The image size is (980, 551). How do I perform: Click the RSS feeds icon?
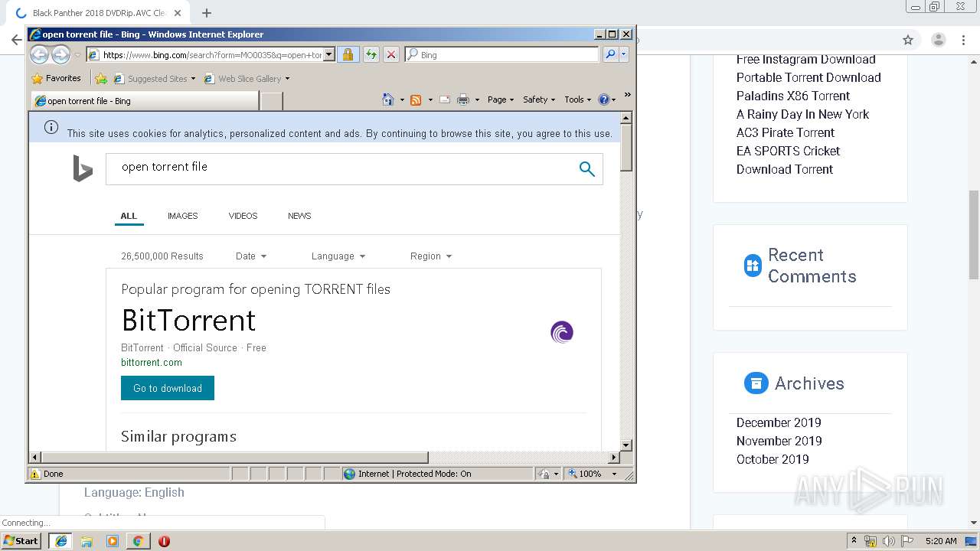coord(416,99)
